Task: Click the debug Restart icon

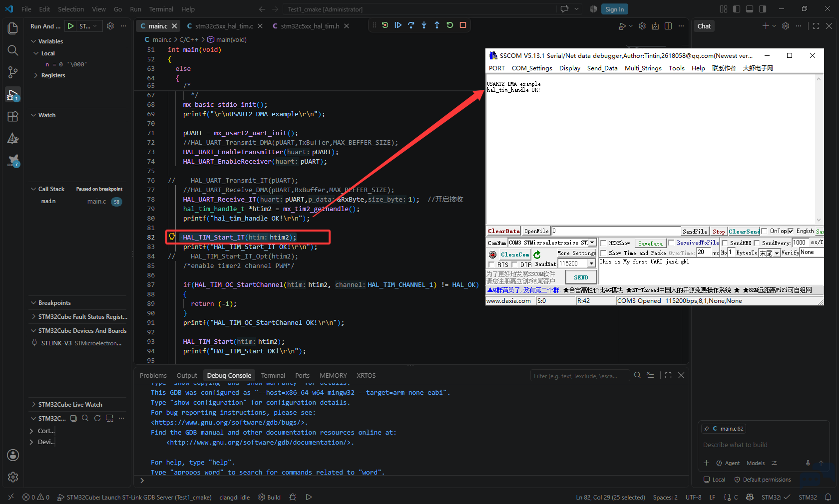Action: [x=450, y=25]
